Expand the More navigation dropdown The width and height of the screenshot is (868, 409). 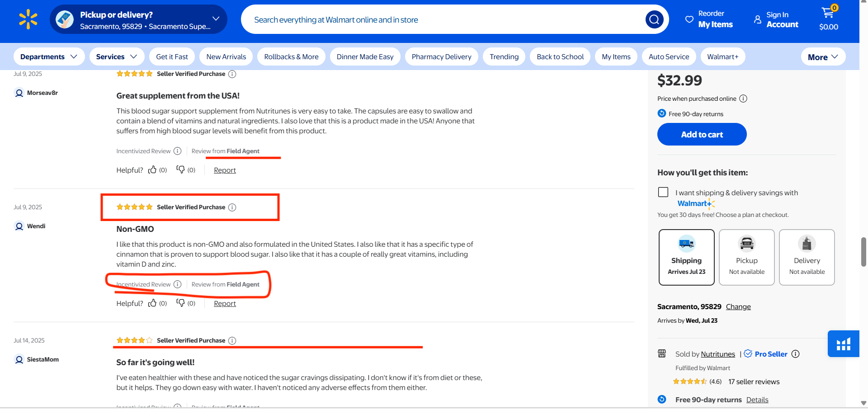pos(823,57)
